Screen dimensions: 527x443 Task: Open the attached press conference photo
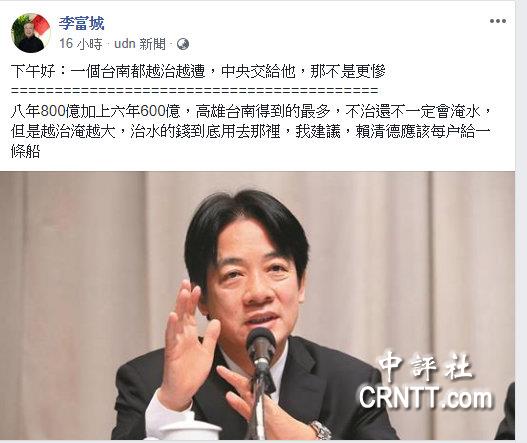[257, 305]
